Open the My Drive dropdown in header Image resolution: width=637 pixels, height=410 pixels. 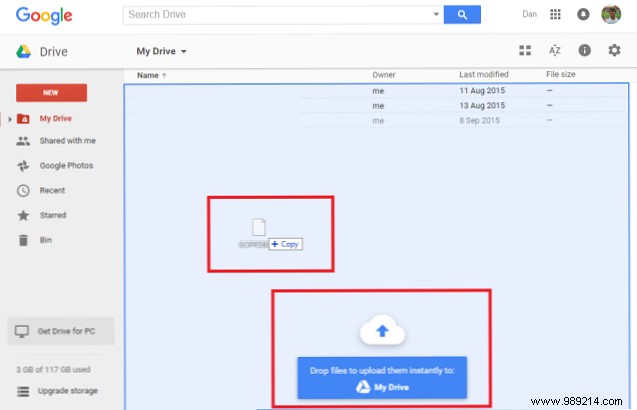click(x=161, y=51)
